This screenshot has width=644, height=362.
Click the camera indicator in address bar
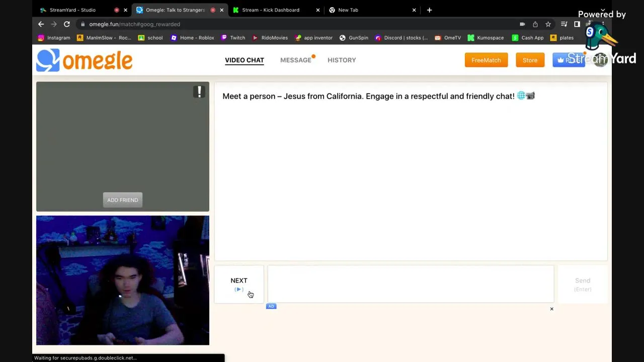[x=522, y=24]
